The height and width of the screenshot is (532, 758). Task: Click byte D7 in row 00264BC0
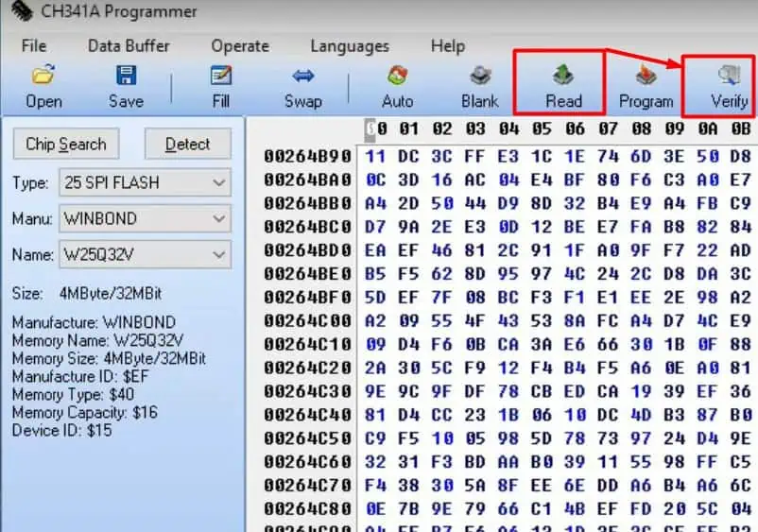(x=375, y=227)
